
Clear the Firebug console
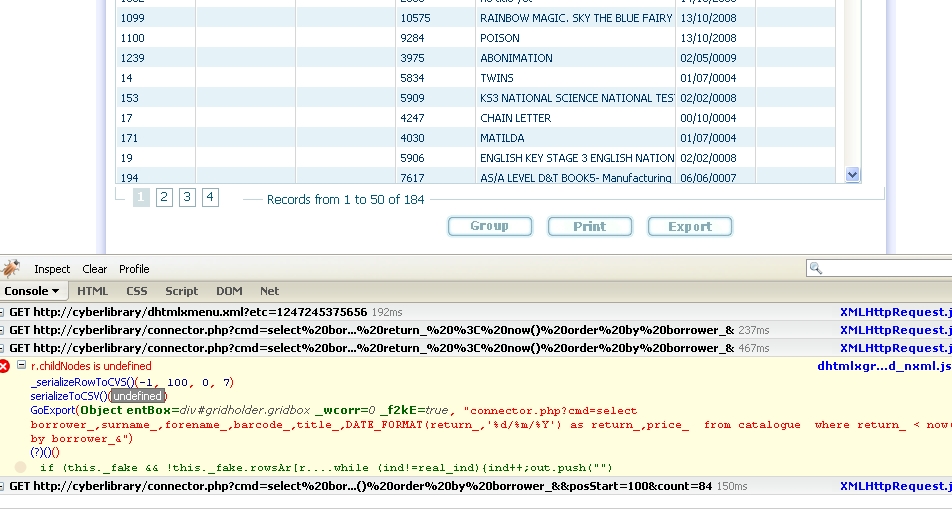click(94, 269)
